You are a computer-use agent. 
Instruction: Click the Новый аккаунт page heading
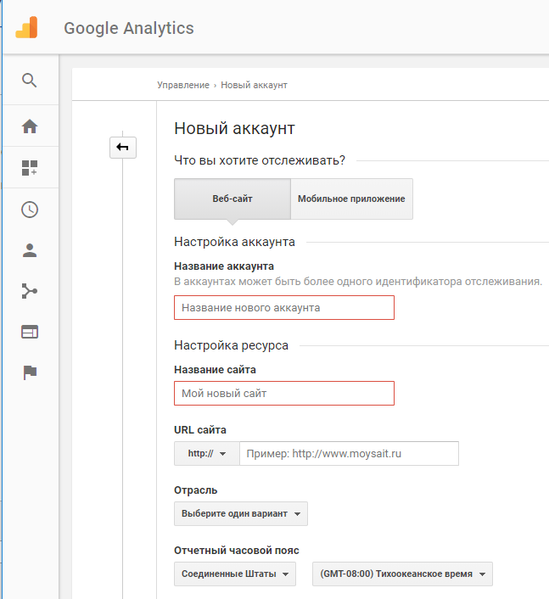point(235,128)
